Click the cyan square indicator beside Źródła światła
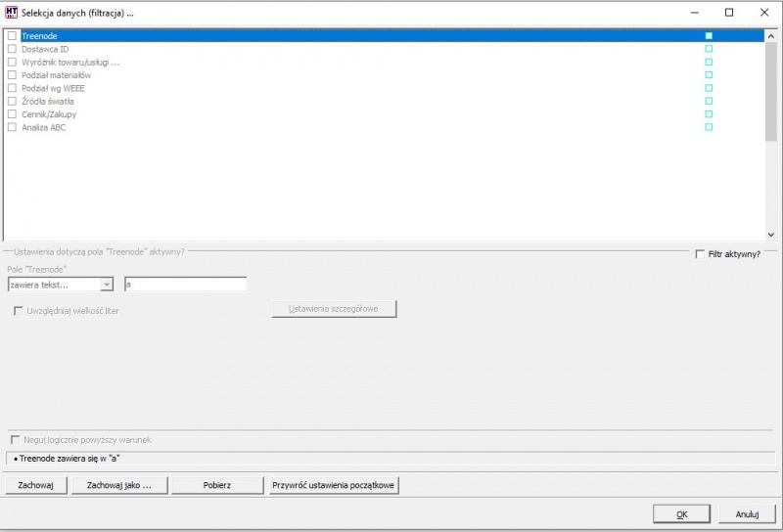This screenshot has height=532, width=783. [x=709, y=101]
